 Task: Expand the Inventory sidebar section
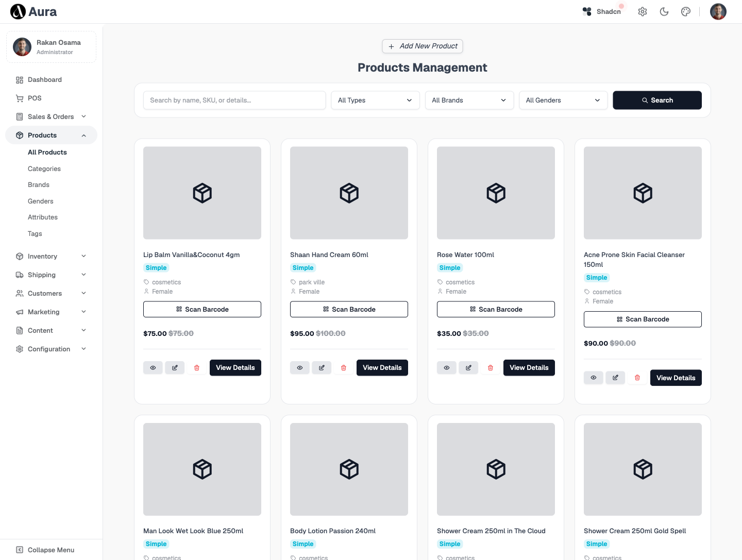point(51,256)
